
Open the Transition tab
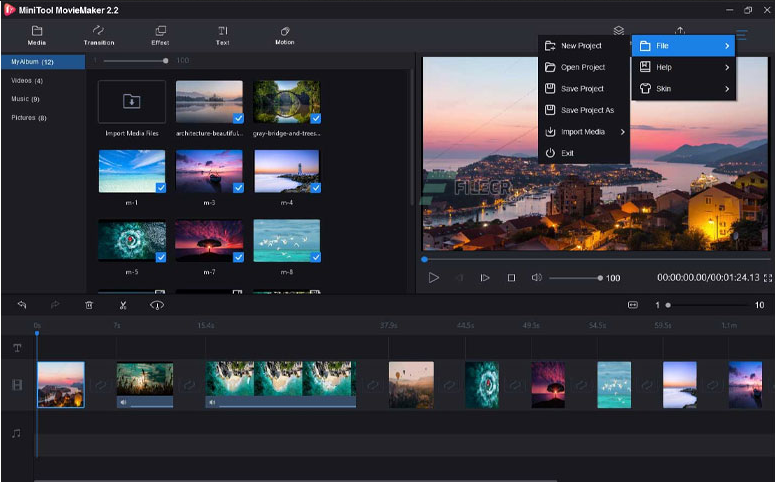(x=99, y=36)
